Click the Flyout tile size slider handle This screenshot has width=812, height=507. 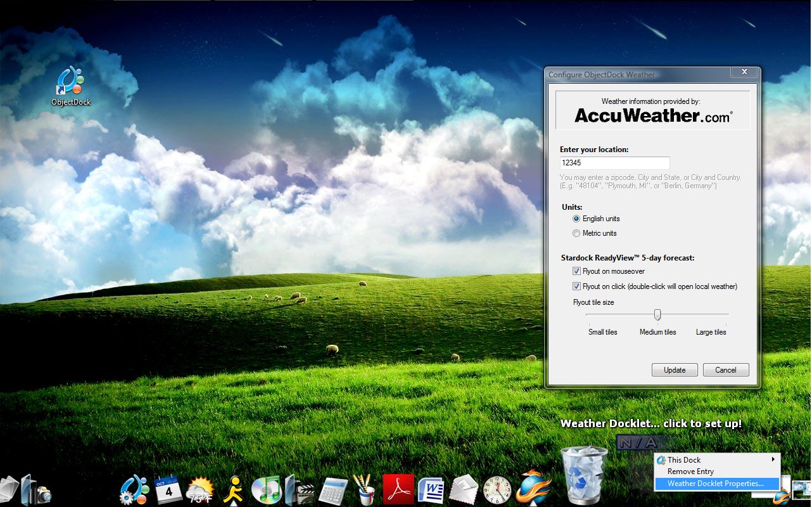657,314
